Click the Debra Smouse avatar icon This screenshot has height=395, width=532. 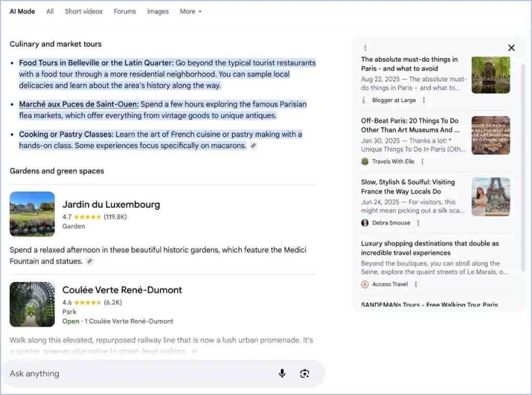[x=365, y=223]
